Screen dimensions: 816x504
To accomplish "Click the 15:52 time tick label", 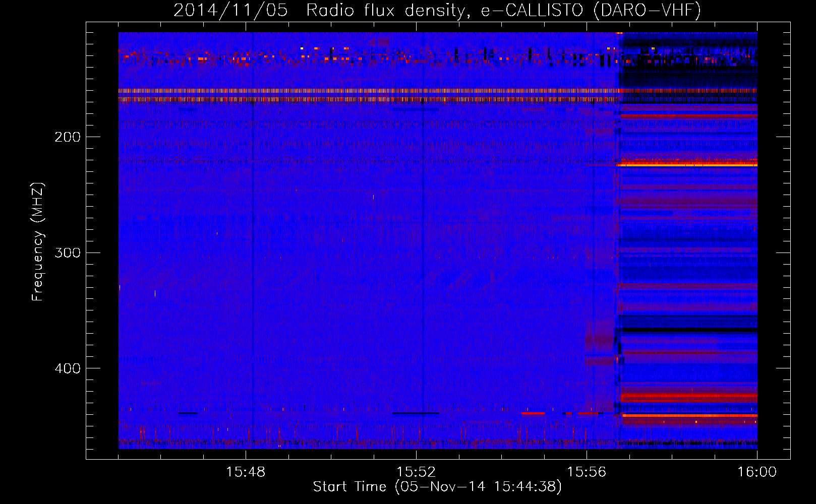I will (416, 472).
